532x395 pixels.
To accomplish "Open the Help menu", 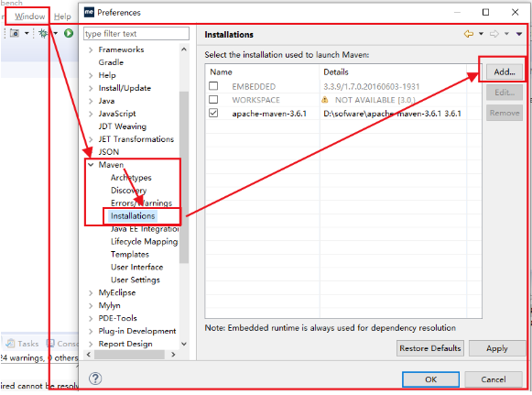I will (x=62, y=16).
